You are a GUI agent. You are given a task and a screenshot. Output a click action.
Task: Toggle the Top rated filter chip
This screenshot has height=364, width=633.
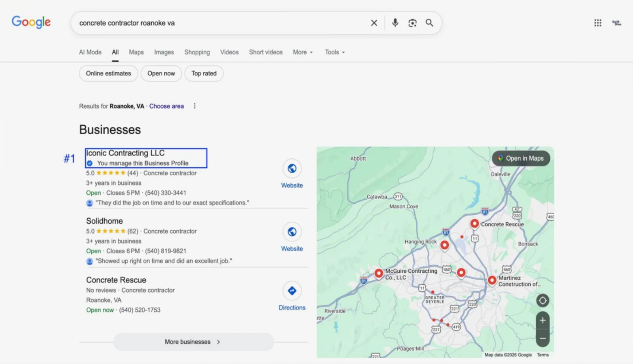(x=204, y=73)
